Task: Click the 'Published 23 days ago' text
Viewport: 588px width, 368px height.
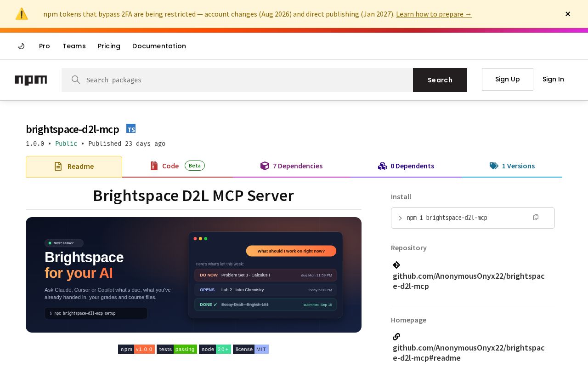Action: (x=127, y=144)
